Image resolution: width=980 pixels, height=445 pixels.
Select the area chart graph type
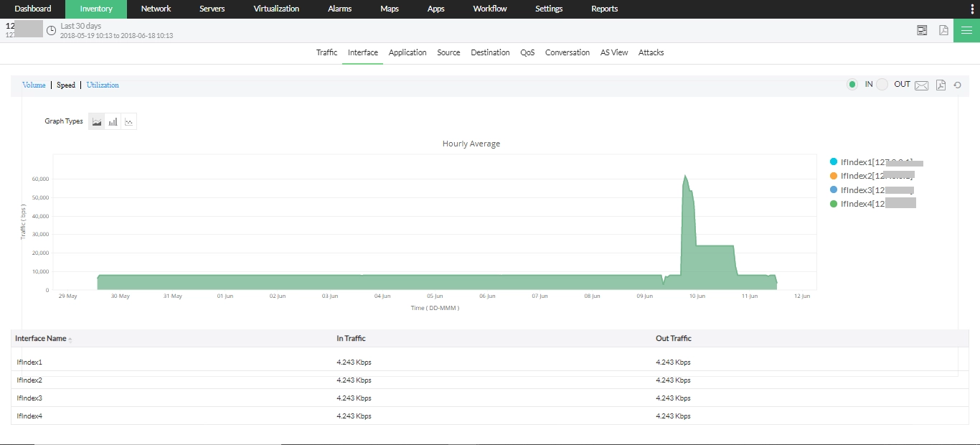[97, 121]
